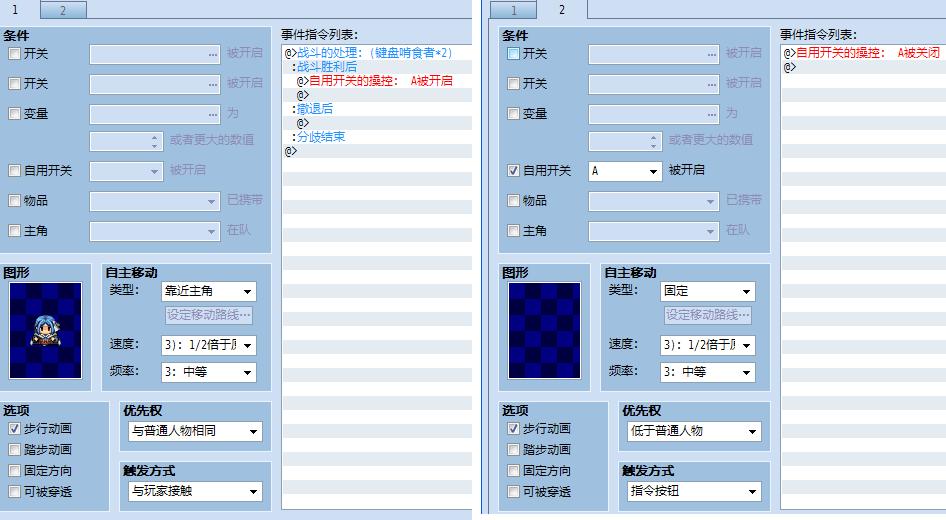946x520 pixels.
Task: Click the character sprite in the 图形 box
Action: click(45, 331)
